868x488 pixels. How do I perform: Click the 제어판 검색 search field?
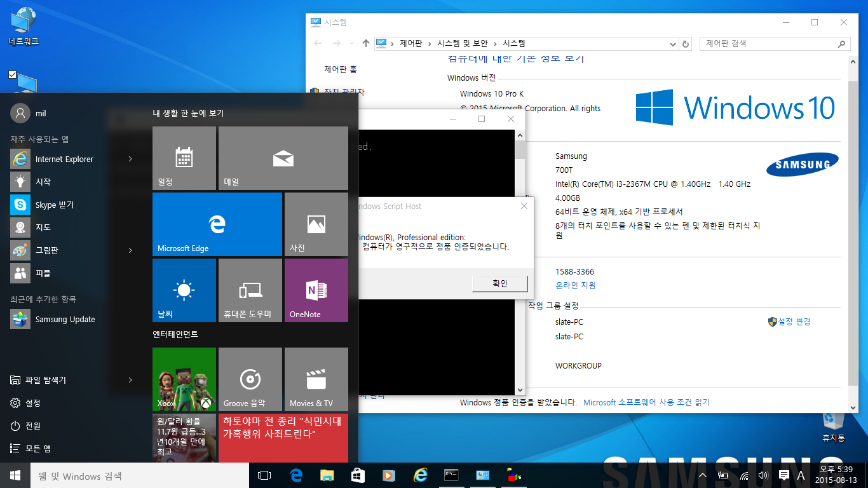coord(775,43)
